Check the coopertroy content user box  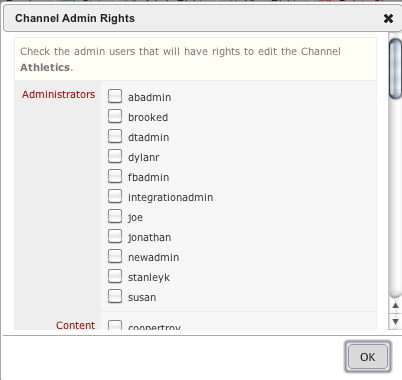pyautogui.click(x=115, y=325)
